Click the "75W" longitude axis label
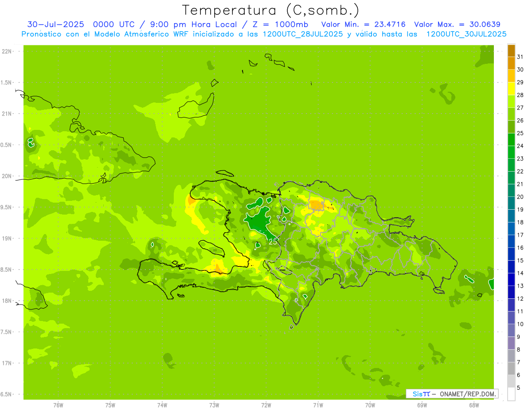This screenshot has height=411, width=532. [x=110, y=405]
